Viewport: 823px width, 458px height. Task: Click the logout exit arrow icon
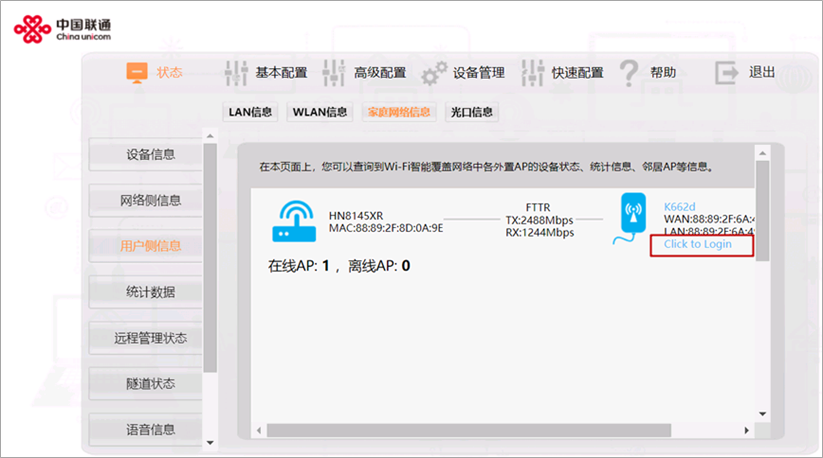(x=726, y=72)
